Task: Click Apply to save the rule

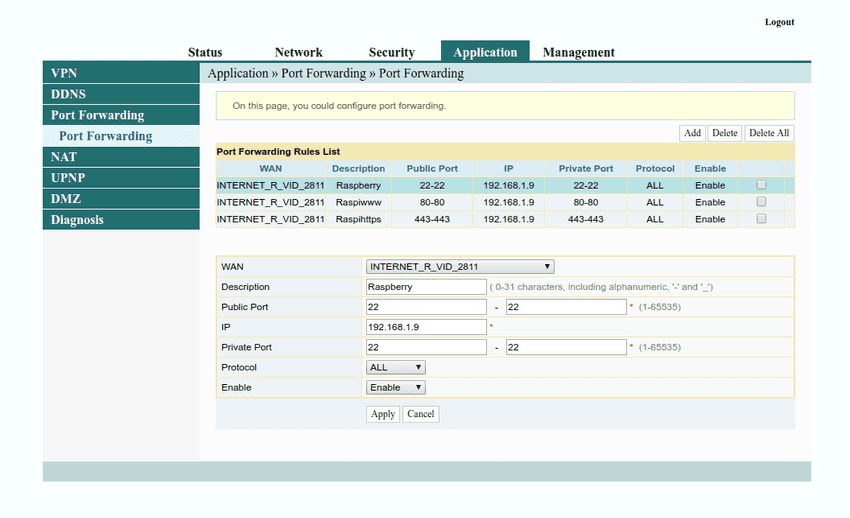Action: (x=383, y=414)
